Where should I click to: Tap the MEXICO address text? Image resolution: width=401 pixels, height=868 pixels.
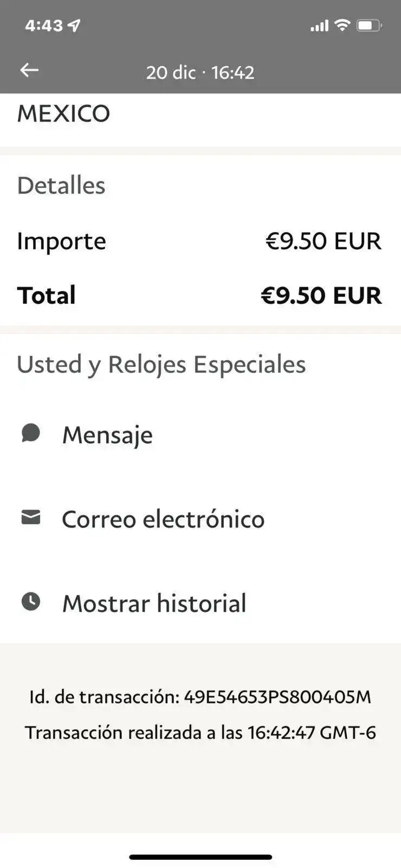[63, 113]
